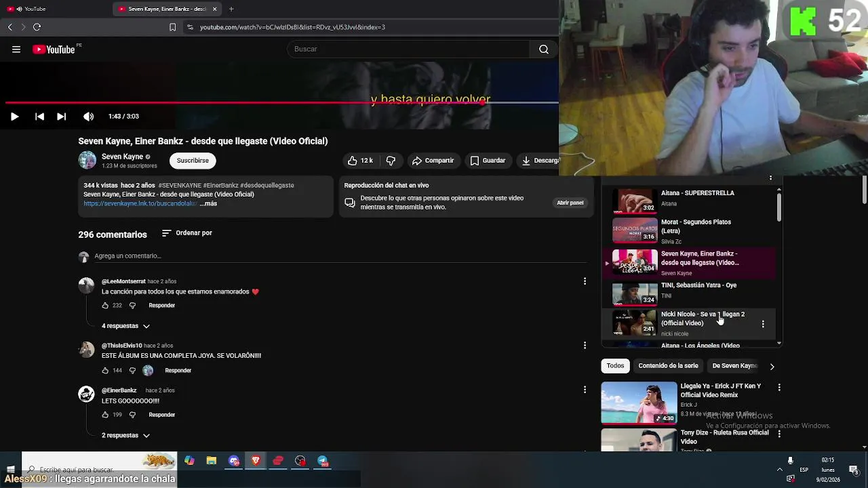Open the notification center icon

point(854,470)
